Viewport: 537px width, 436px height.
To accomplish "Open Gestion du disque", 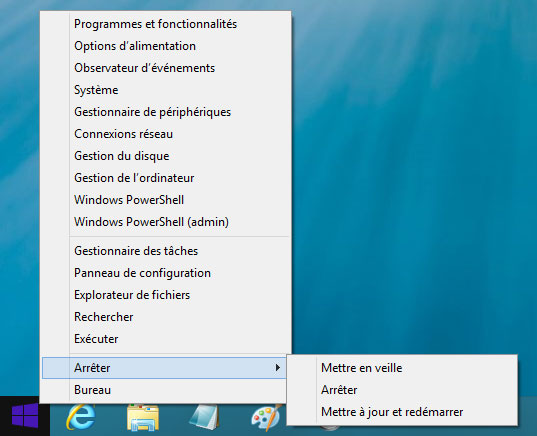I will pos(166,156).
